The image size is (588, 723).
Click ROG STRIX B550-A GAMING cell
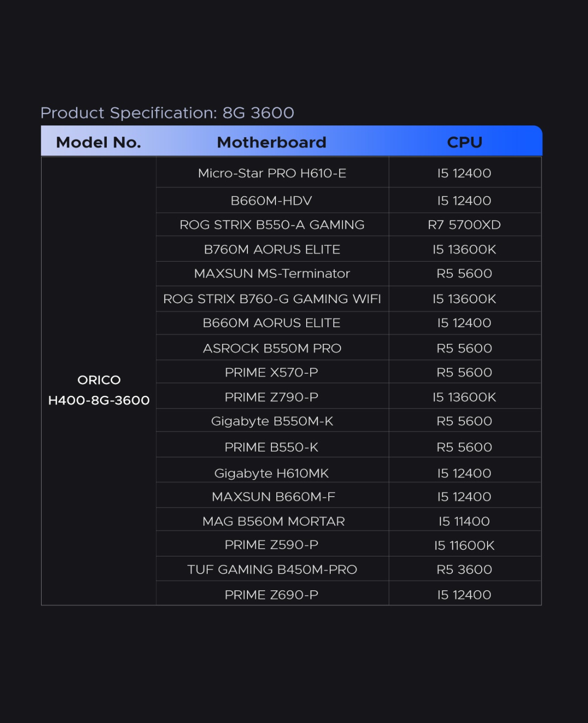coord(272,225)
